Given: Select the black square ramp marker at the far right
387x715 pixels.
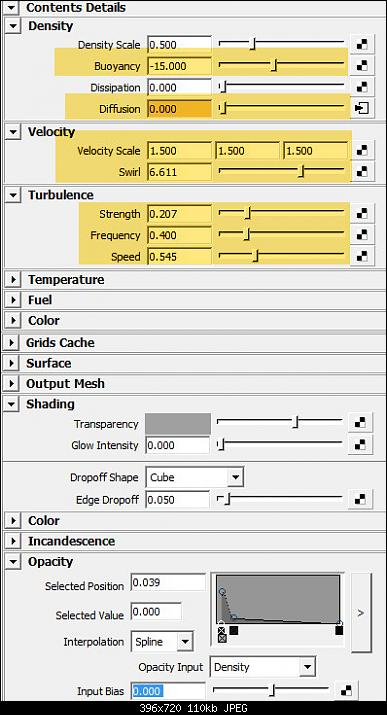Looking at the screenshot, I should coord(339,631).
